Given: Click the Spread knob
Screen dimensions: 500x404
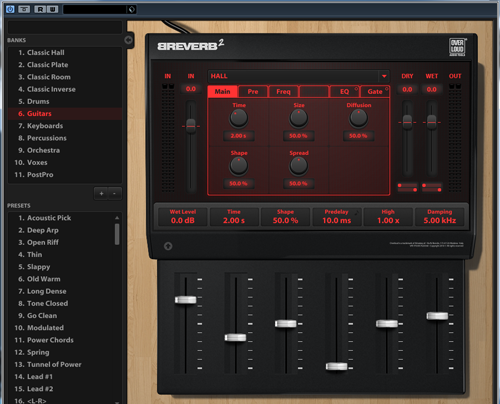Looking at the screenshot, I should coord(298,166).
